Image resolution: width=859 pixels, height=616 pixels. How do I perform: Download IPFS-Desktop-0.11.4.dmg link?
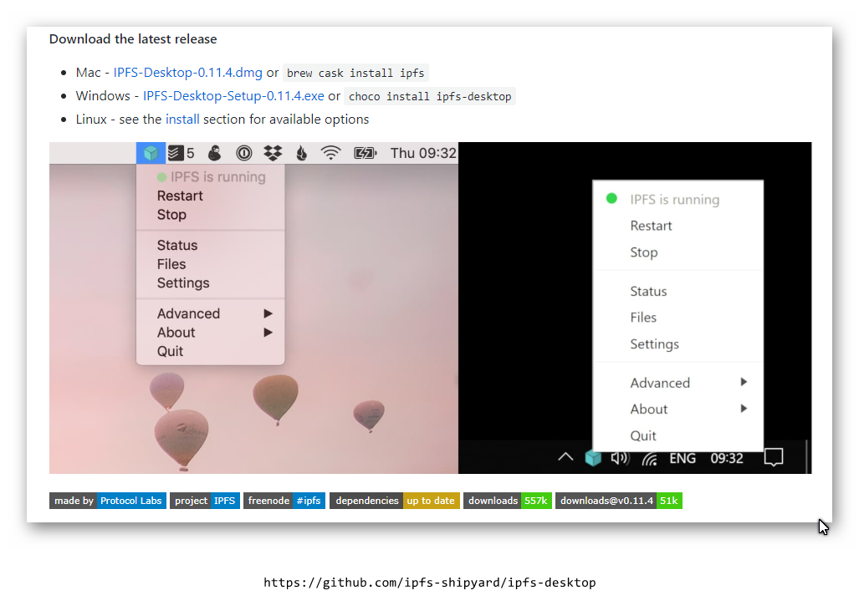tap(188, 72)
